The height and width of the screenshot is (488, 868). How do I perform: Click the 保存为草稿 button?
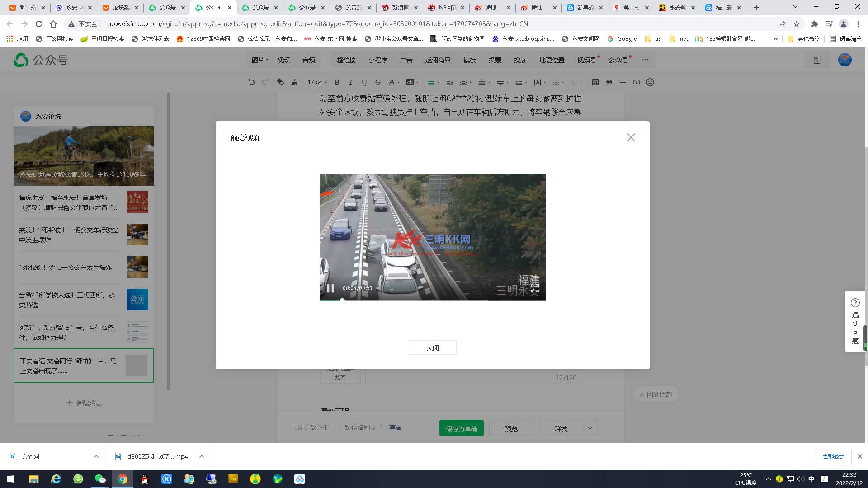pos(461,428)
